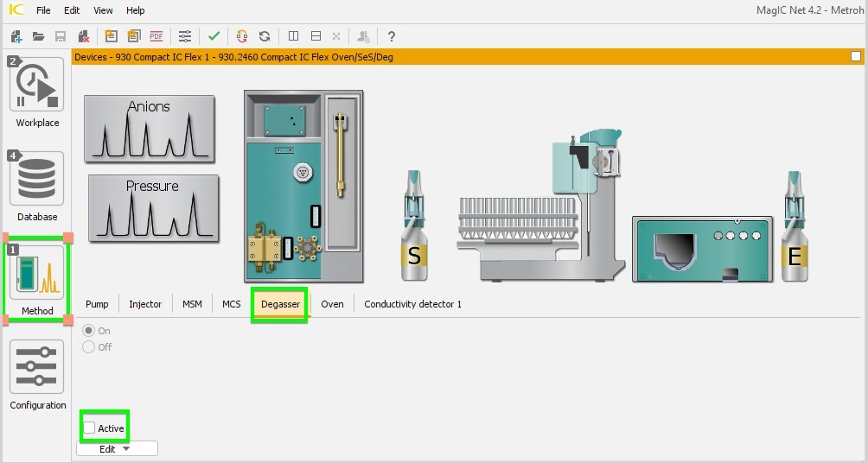Click the Devices title bar text
Viewport: 868px width, 463px height.
coord(233,57)
